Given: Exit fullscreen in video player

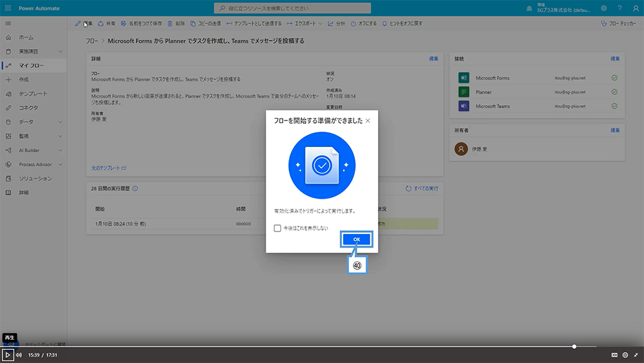Looking at the screenshot, I should tap(636, 355).
